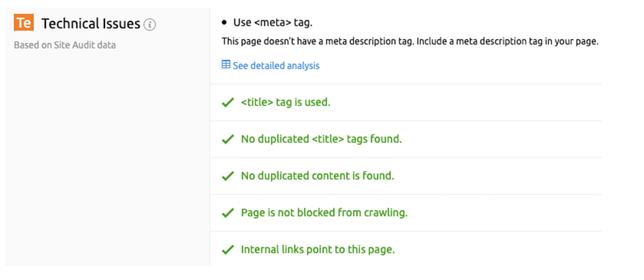The height and width of the screenshot is (280, 644).
Task: Click the checkmark beside Internal links point to this page
Action: pyautogui.click(x=227, y=249)
